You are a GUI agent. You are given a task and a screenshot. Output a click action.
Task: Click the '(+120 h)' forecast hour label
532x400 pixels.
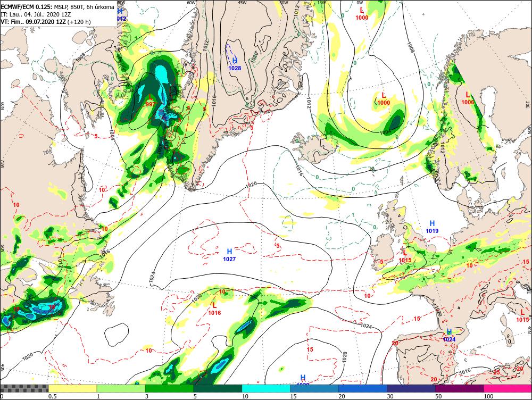click(x=79, y=22)
